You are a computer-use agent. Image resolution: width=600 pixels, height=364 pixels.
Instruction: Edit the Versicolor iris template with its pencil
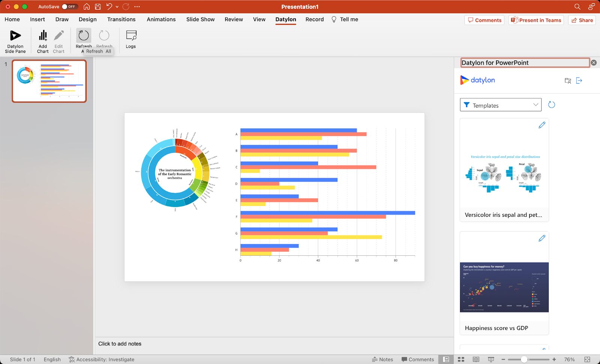click(x=542, y=125)
